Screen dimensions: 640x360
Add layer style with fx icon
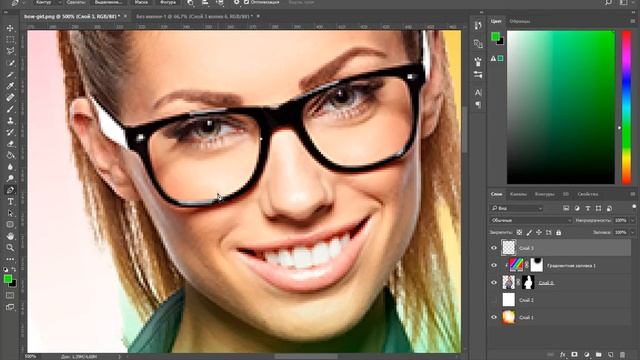coord(562,355)
